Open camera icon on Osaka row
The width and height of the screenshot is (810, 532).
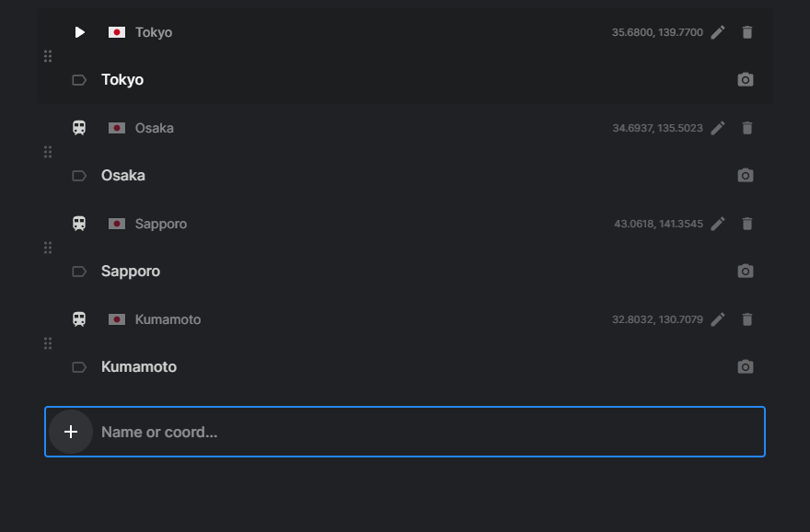[x=745, y=176]
